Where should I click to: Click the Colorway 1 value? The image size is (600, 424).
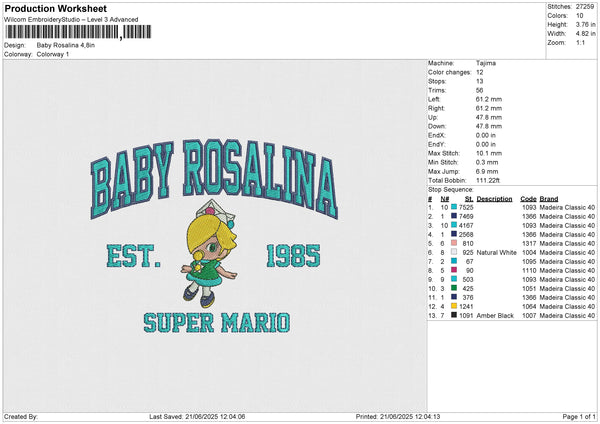point(53,54)
